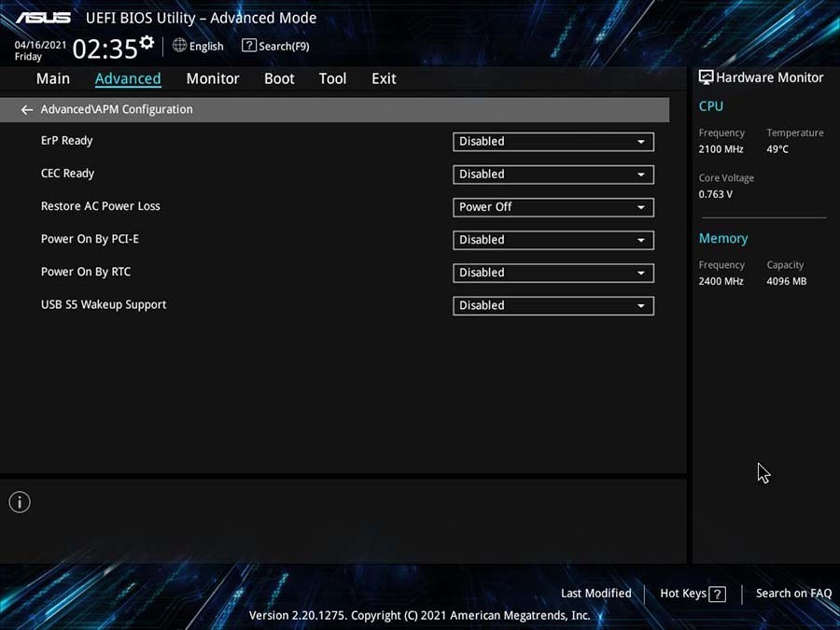Click the Hardware Monitor title text
840x630 pixels.
pyautogui.click(x=770, y=77)
